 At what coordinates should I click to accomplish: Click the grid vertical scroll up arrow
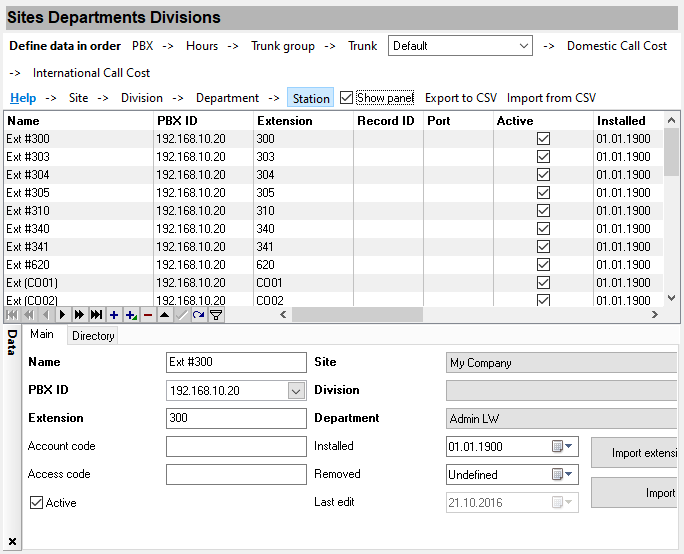671,120
